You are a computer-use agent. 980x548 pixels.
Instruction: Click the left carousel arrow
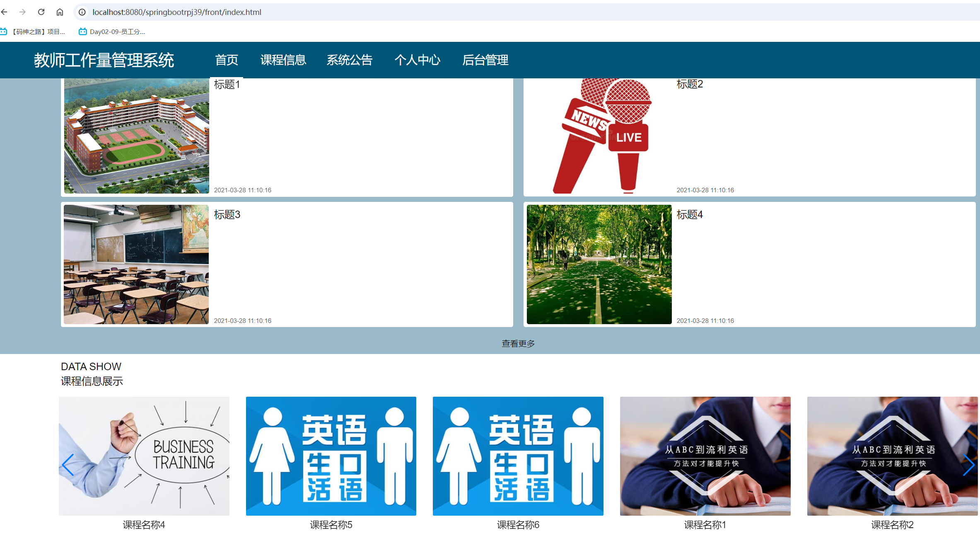[x=68, y=465]
